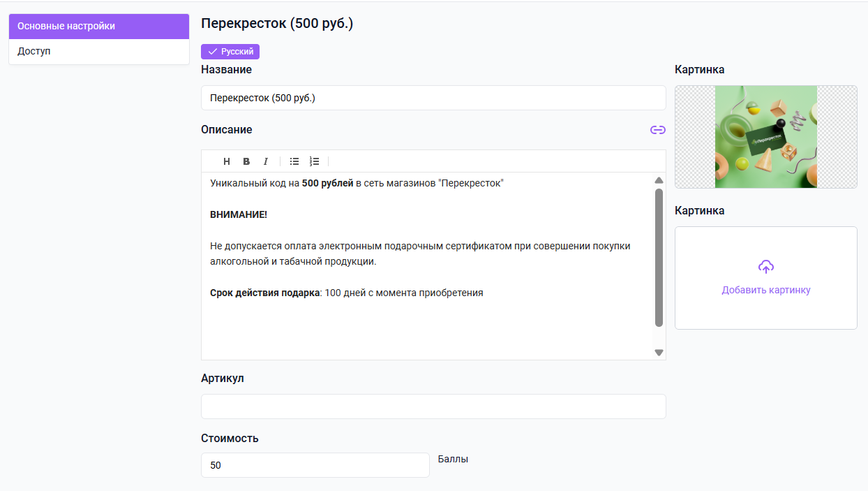Image resolution: width=868 pixels, height=491 pixels.
Task: Click the link icon beside Описание
Action: click(657, 130)
